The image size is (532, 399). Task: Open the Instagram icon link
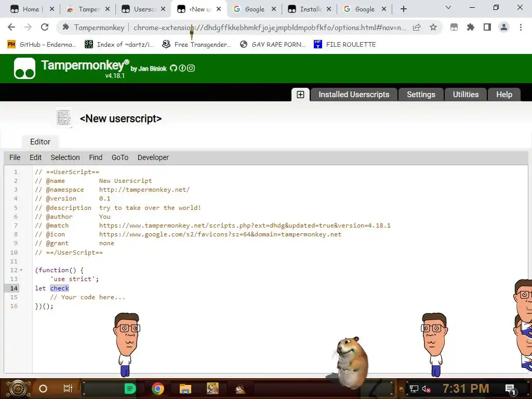coord(191,68)
